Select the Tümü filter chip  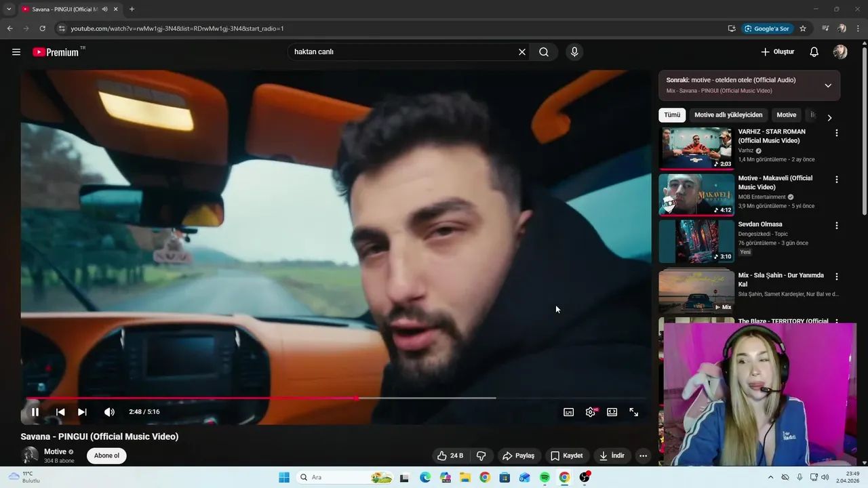[x=672, y=115]
